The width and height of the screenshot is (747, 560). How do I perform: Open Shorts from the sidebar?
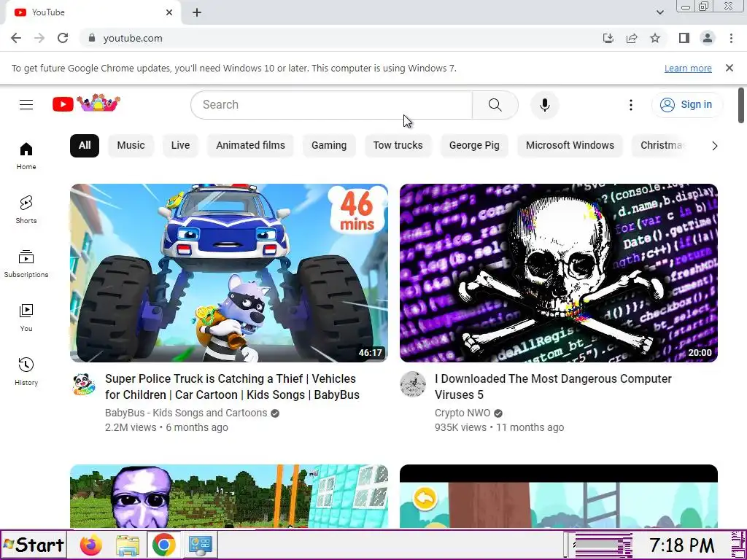pyautogui.click(x=26, y=210)
